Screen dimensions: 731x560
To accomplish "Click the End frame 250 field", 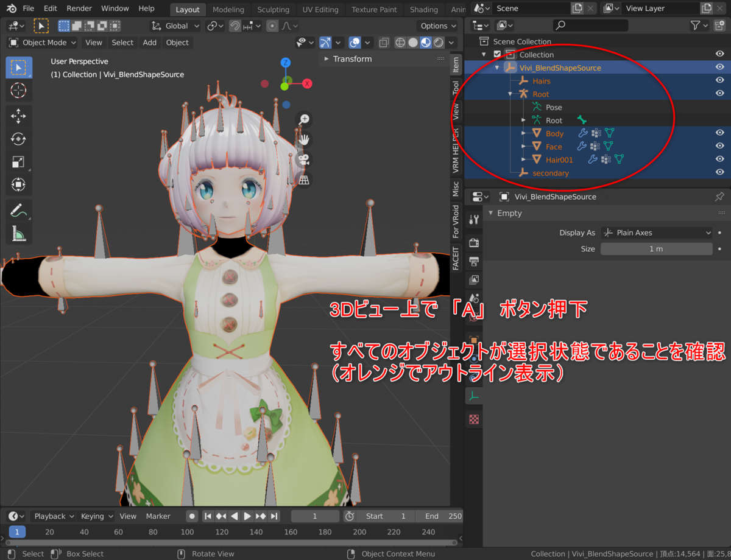I will pos(439,516).
